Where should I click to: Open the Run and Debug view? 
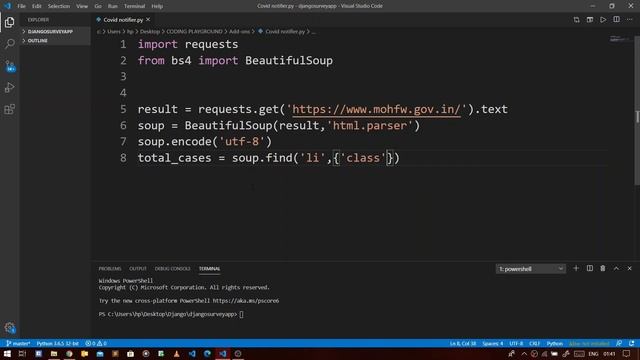pos(10,87)
